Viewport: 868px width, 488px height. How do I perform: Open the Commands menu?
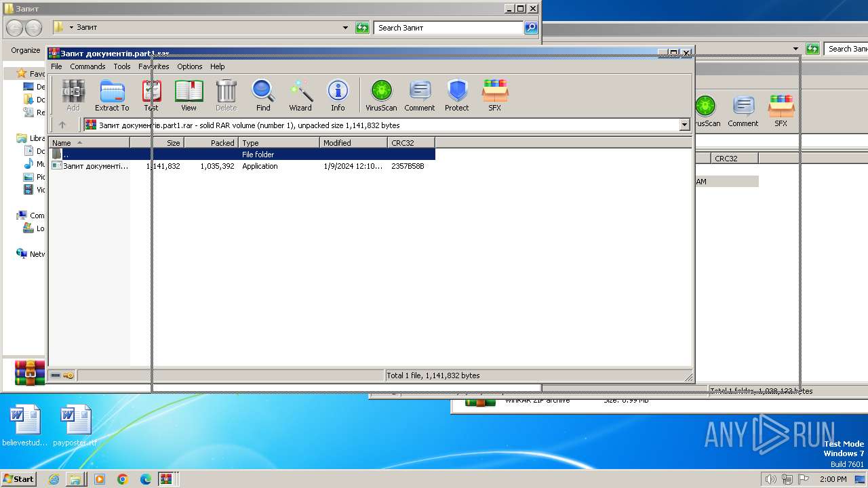pos(87,66)
